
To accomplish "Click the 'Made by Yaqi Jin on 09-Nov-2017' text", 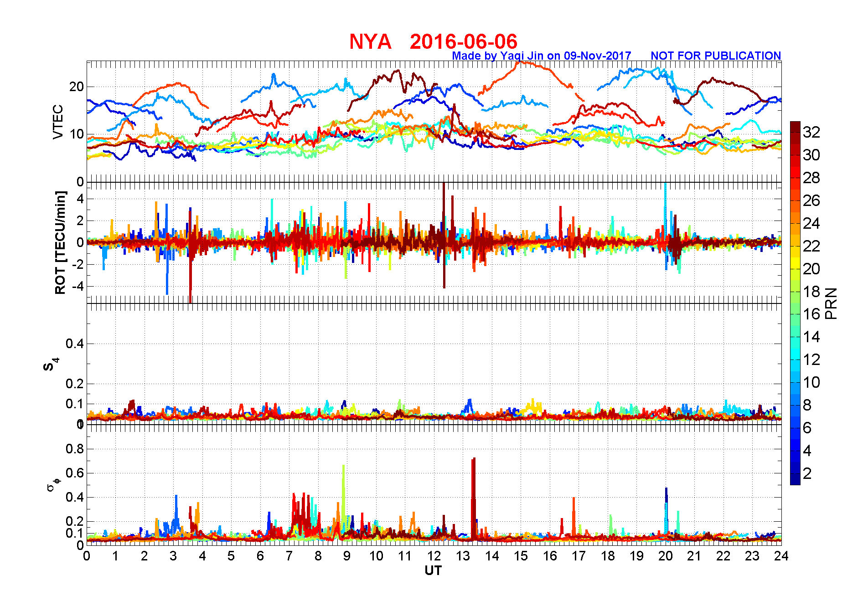I will (542, 56).
